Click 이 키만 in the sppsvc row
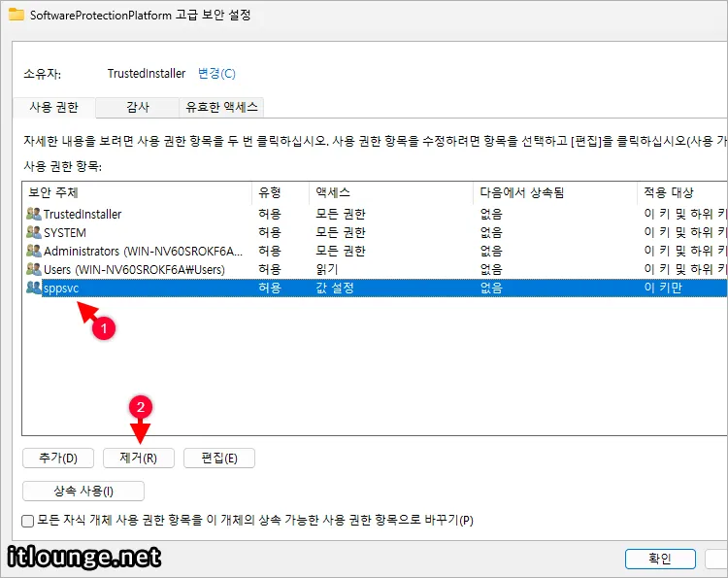Screen dimensions: 728x578 click(663, 289)
